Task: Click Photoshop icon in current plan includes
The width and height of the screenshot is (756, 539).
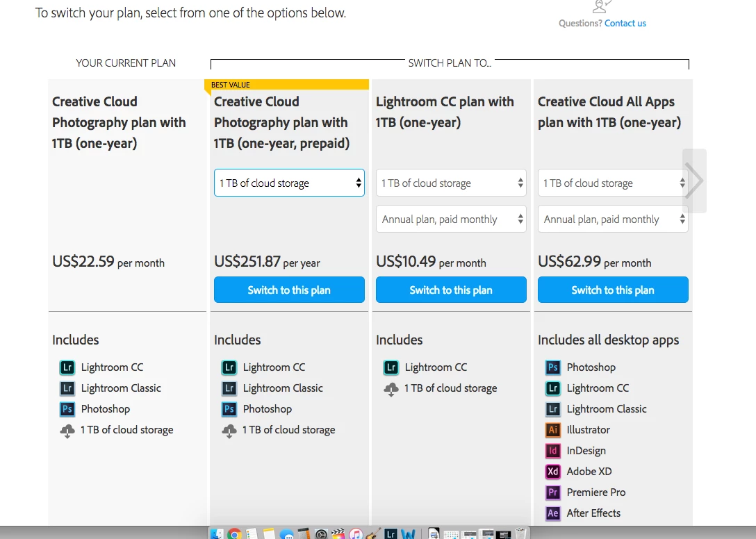Action: 67,409
